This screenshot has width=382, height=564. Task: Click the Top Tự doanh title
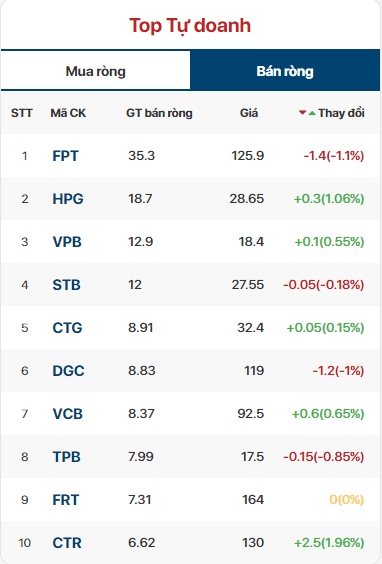[190, 26]
